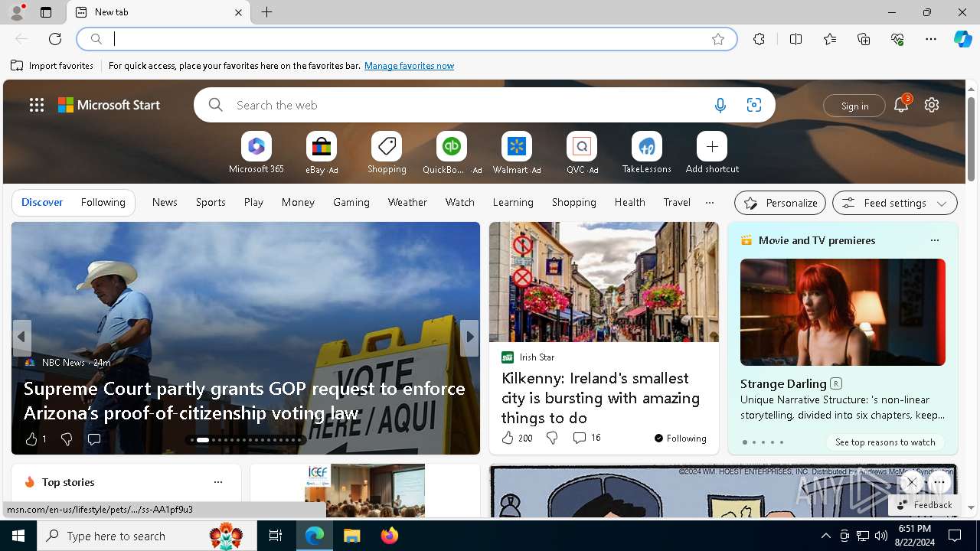Open Collections in the toolbar

click(864, 39)
